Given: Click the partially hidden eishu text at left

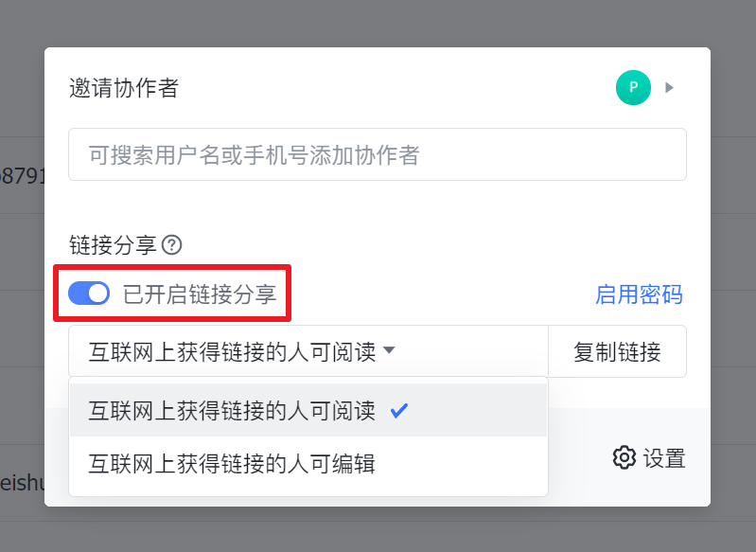Looking at the screenshot, I should 21,483.
